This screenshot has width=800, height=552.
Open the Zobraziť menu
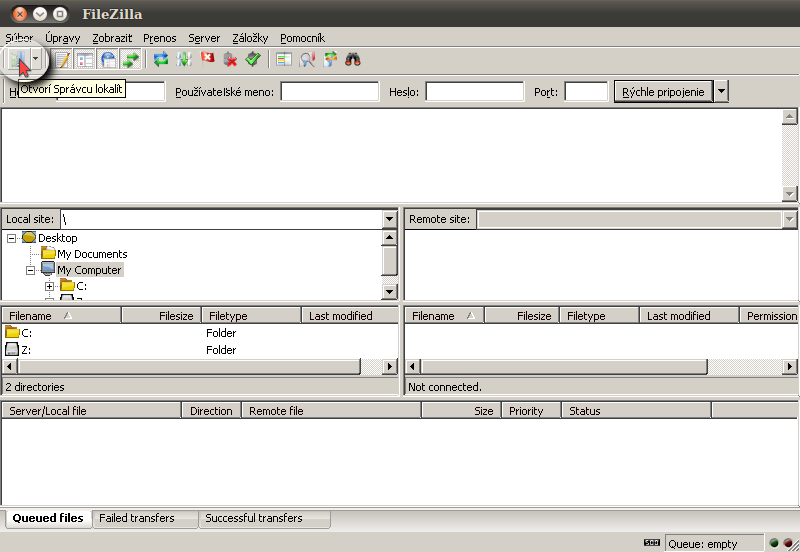[x=112, y=38]
